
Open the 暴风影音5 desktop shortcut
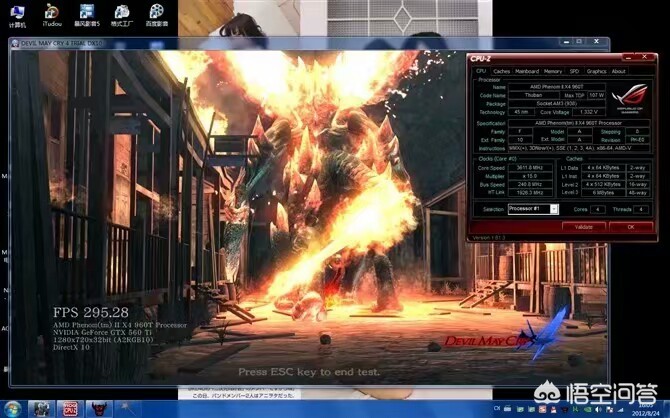87,15
